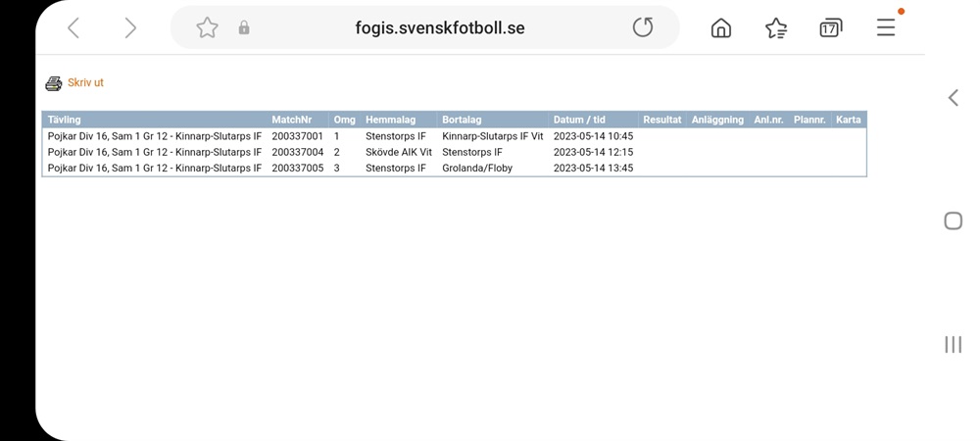Select the Grolanda/Floby match row
The width and height of the screenshot is (980, 441).
(455, 168)
